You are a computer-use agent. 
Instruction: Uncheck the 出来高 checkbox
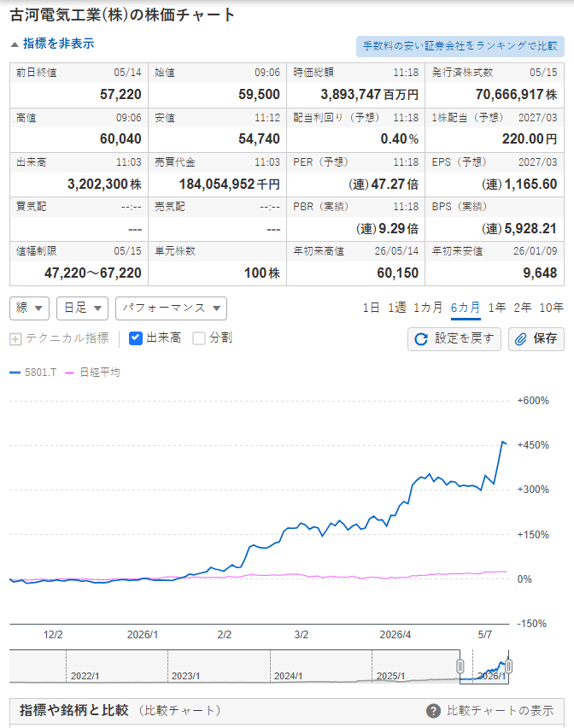[x=136, y=338]
